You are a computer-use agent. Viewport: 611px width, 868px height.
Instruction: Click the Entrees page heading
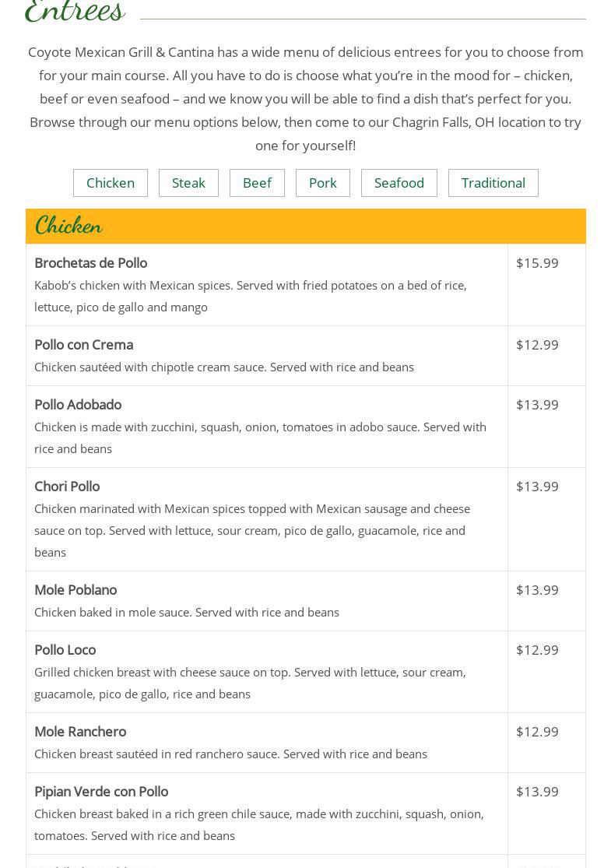point(75,11)
